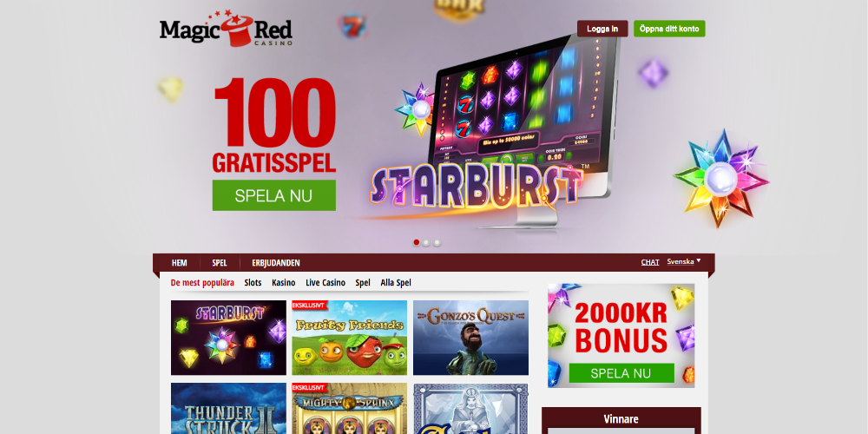This screenshot has height=434, width=868.
Task: Open the Starburst game thumbnail
Action: pyautogui.click(x=228, y=338)
